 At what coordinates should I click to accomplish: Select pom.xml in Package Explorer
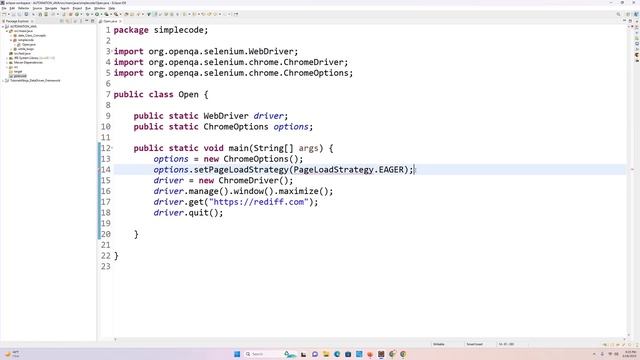click(x=18, y=76)
